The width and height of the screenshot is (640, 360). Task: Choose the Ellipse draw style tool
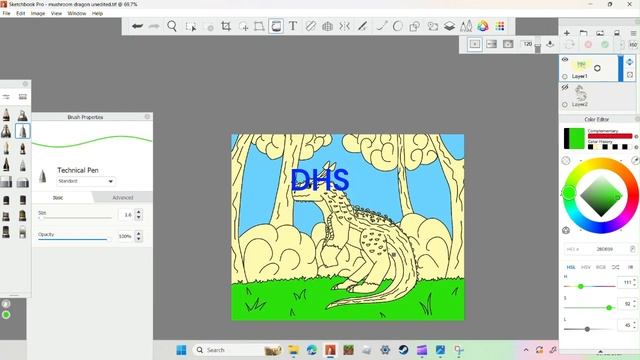point(398,26)
